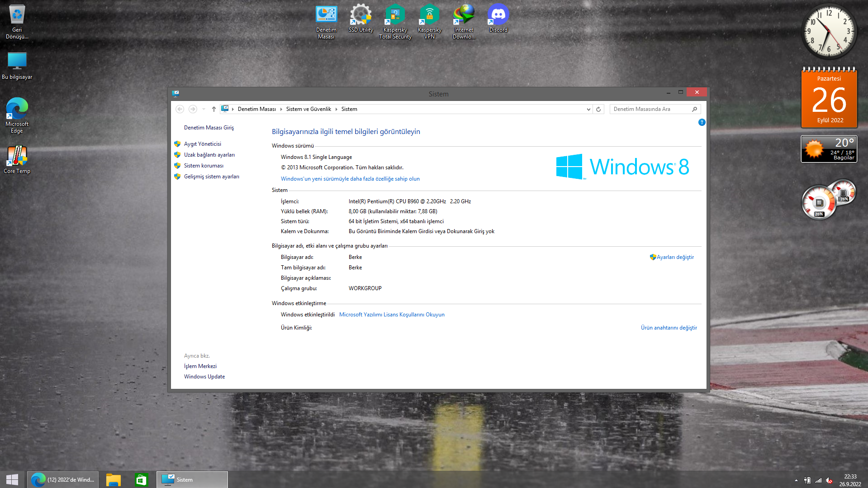Go up one level with the up arrow
This screenshot has height=488, width=868.
click(x=214, y=109)
